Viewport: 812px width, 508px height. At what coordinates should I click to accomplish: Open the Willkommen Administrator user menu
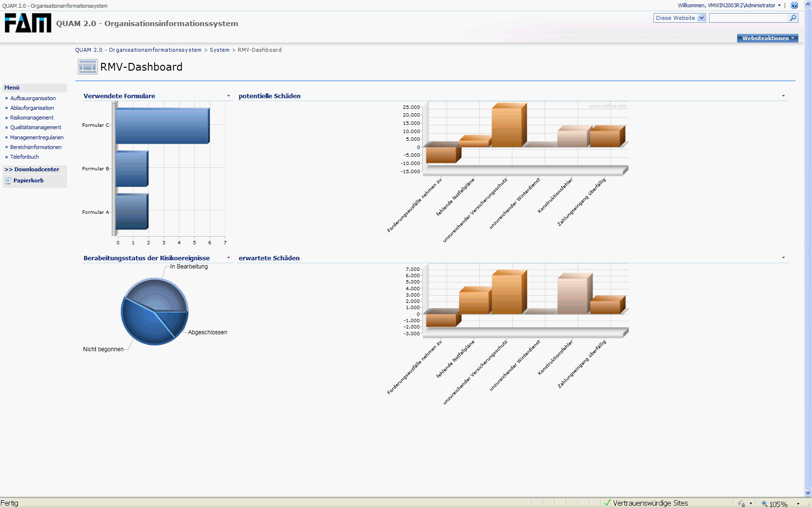729,5
